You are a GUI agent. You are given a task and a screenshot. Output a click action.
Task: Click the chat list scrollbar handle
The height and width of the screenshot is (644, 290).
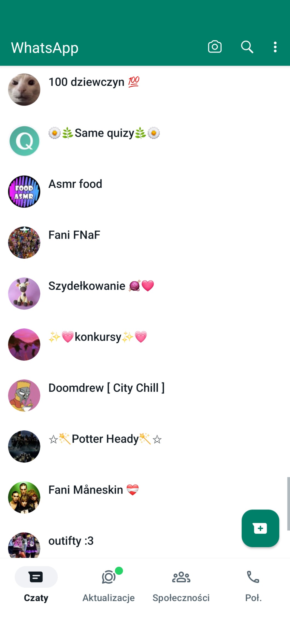[x=288, y=504]
